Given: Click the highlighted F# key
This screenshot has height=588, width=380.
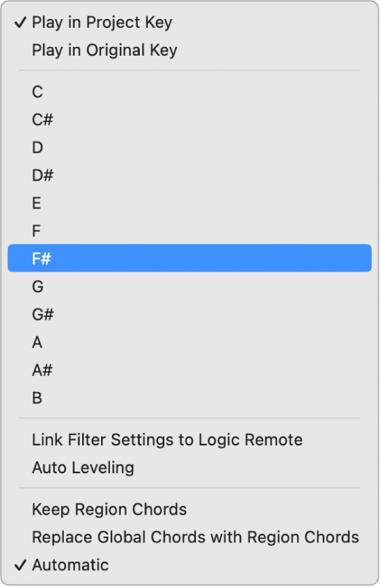Looking at the screenshot, I should pyautogui.click(x=189, y=258).
